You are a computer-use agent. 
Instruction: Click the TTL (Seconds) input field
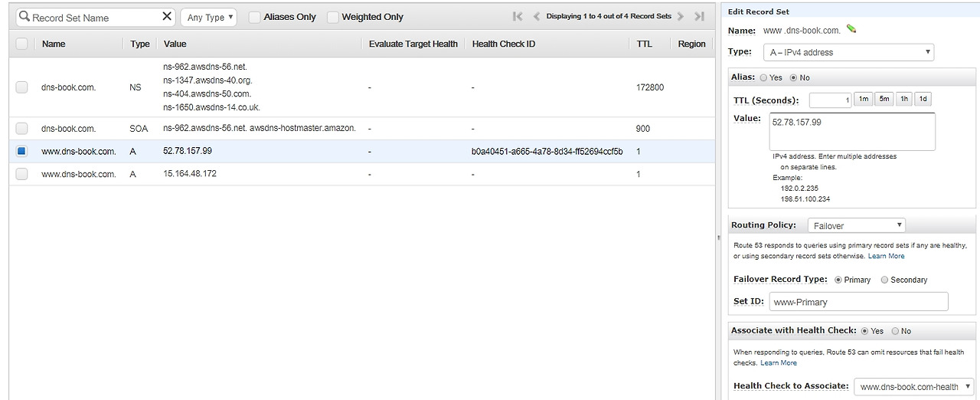[x=830, y=100]
